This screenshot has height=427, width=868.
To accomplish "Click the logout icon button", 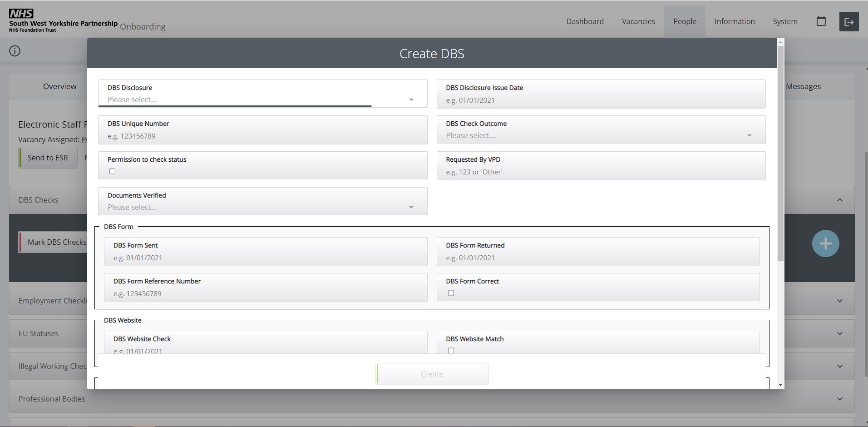I will pos(848,22).
